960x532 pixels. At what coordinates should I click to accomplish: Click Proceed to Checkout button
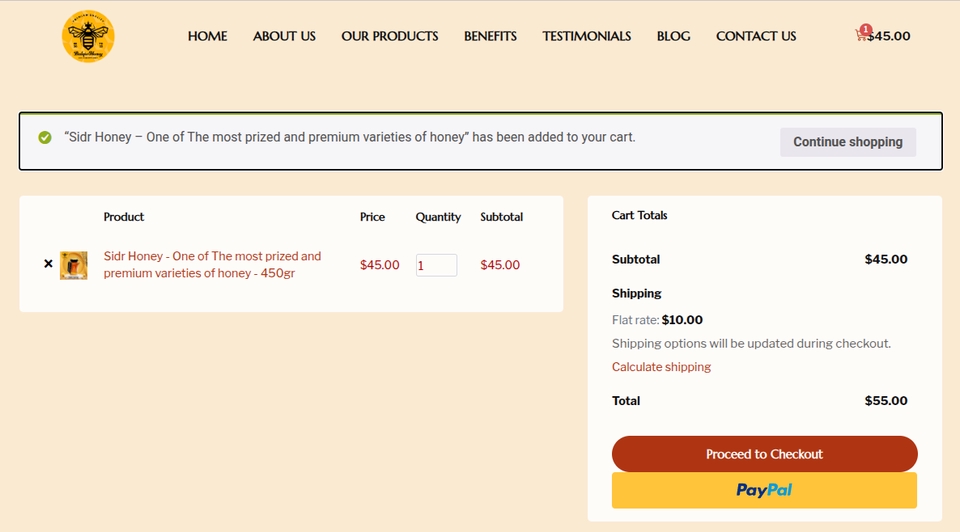coord(764,454)
